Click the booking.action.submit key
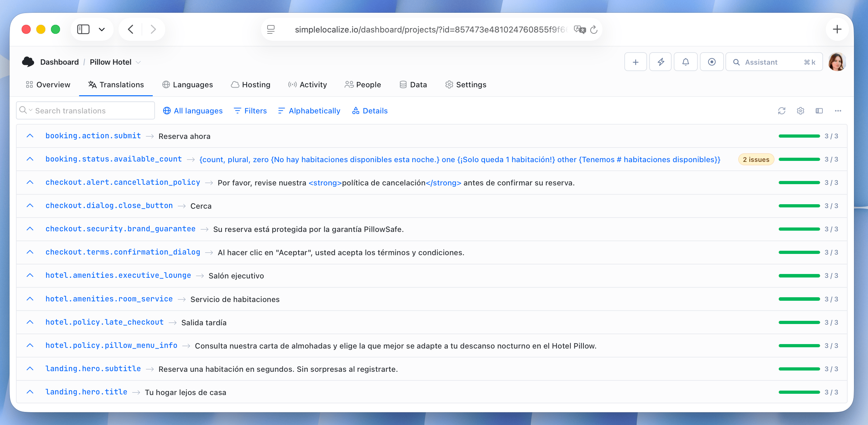The width and height of the screenshot is (868, 425). pyautogui.click(x=93, y=136)
